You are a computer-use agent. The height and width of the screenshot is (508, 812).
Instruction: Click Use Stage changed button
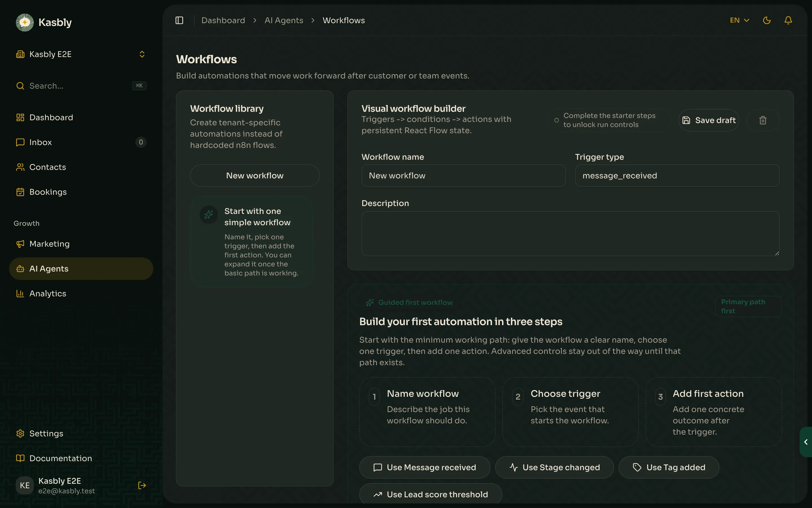[554, 467]
